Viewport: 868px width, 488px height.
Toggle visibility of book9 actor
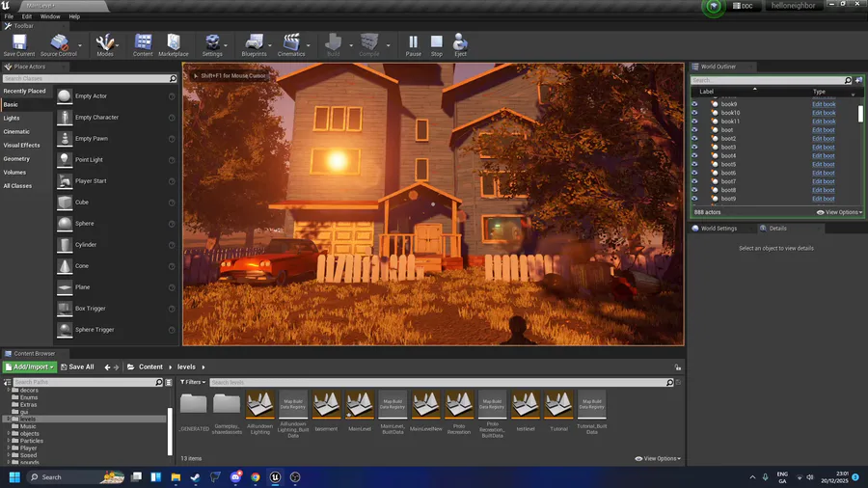pos(694,104)
